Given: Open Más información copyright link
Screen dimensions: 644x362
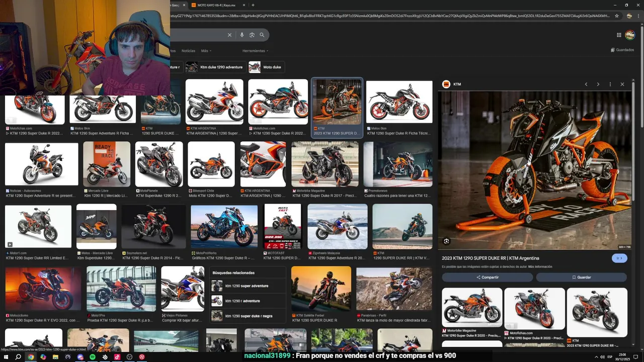Looking at the screenshot, I should 541,266.
